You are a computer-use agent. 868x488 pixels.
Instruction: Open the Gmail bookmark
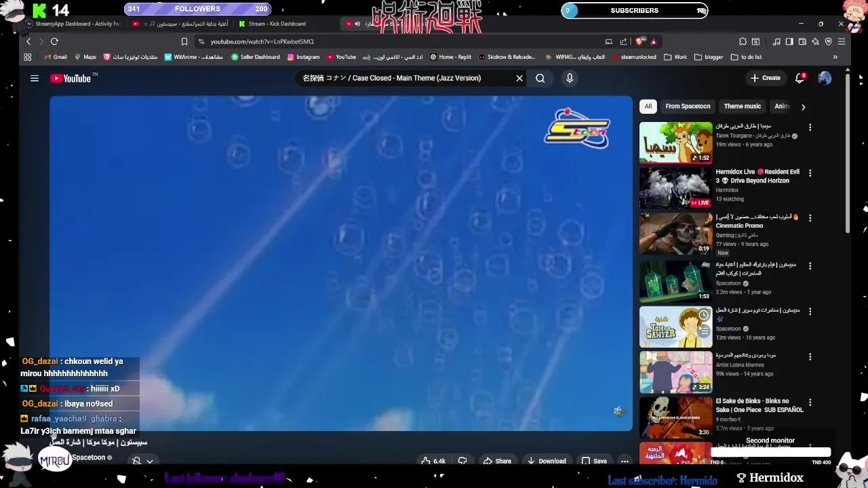54,57
